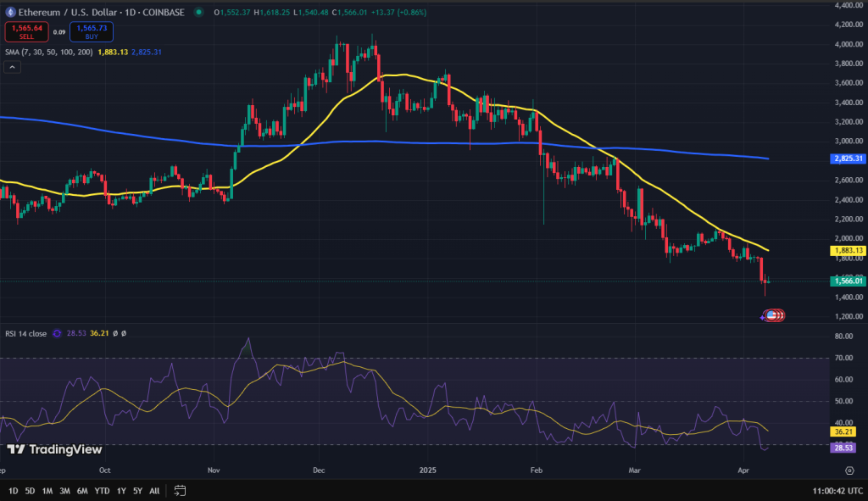Click the green current price label 1,566.01

coord(848,281)
